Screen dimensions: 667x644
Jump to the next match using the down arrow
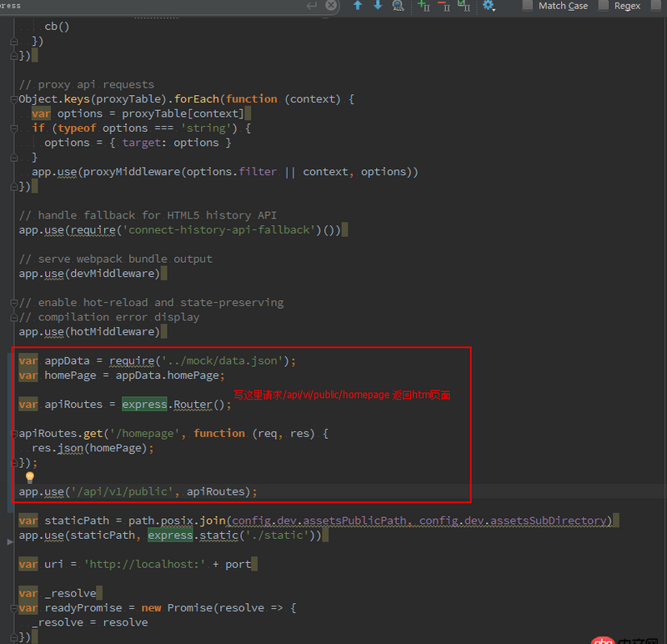tap(377, 6)
